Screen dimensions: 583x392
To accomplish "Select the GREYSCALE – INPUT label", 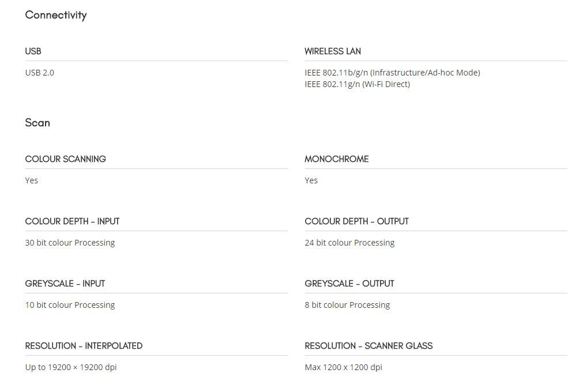I will [65, 284].
